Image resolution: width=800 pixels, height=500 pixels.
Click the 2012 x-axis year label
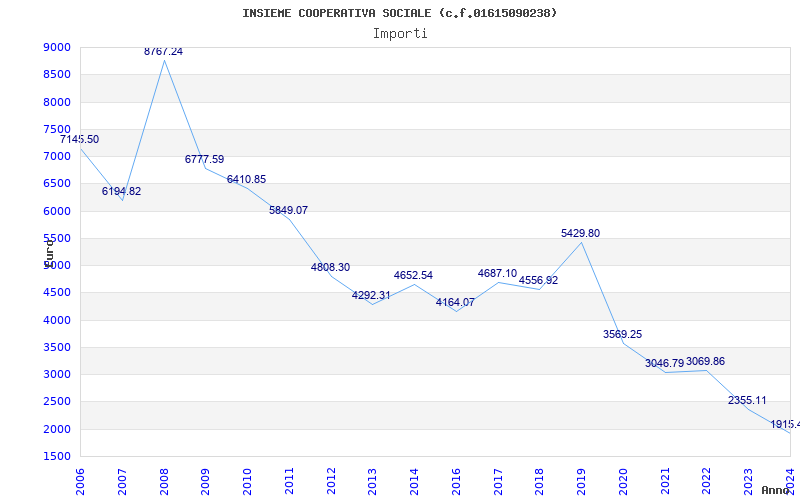[x=331, y=482]
